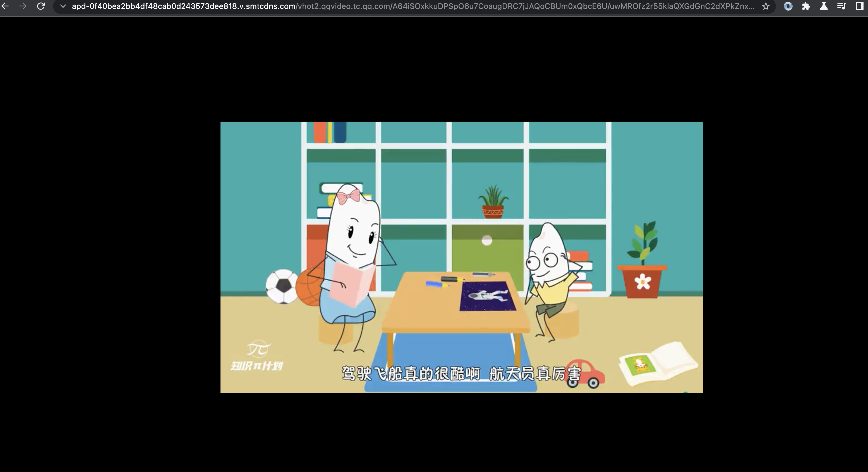Open the blue ring extension icon

[x=788, y=6]
